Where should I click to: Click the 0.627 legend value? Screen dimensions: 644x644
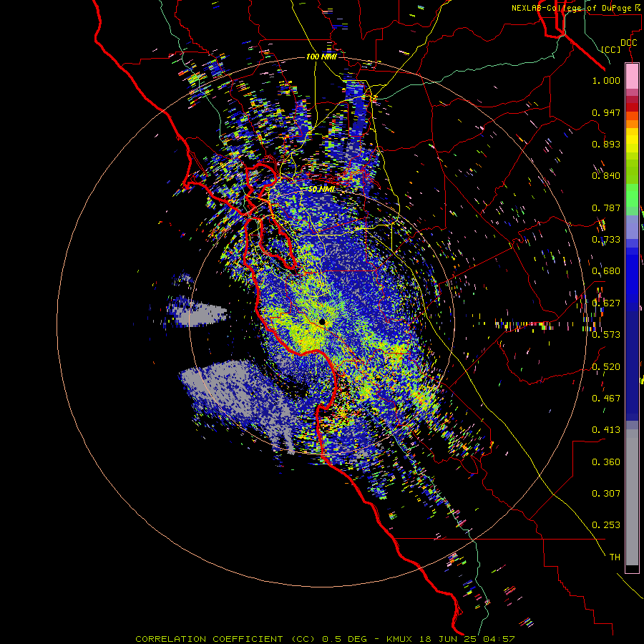point(606,303)
